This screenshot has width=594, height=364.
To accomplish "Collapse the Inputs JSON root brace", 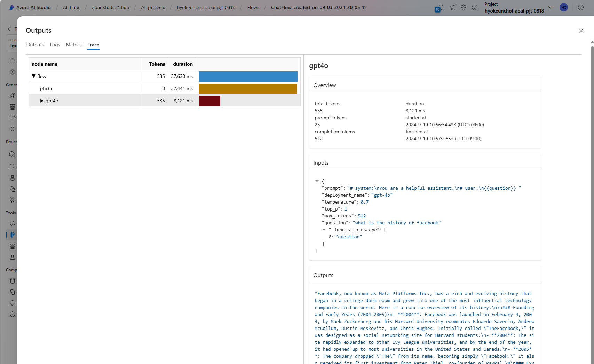I will [317, 181].
